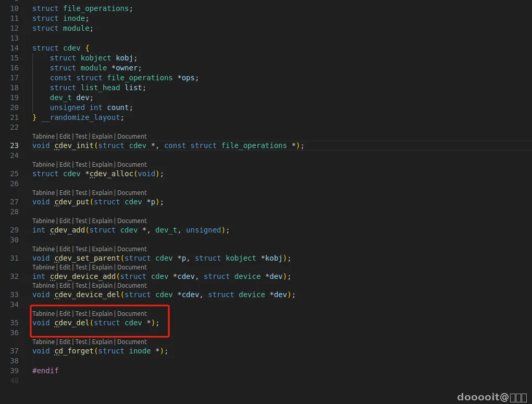Click the count member on line 20
Screen dimensions: 532x404
point(118,107)
